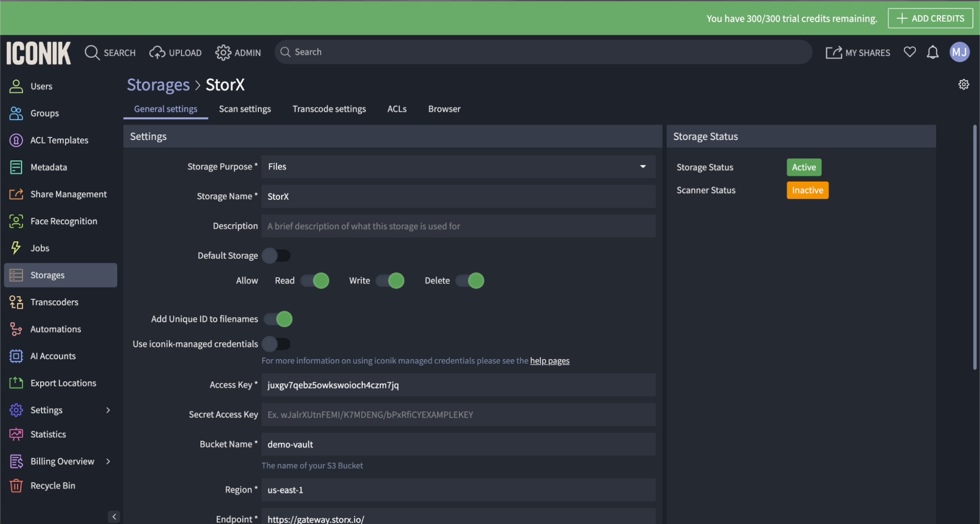This screenshot has width=980, height=524.
Task: Click the Access Key field
Action: point(458,385)
